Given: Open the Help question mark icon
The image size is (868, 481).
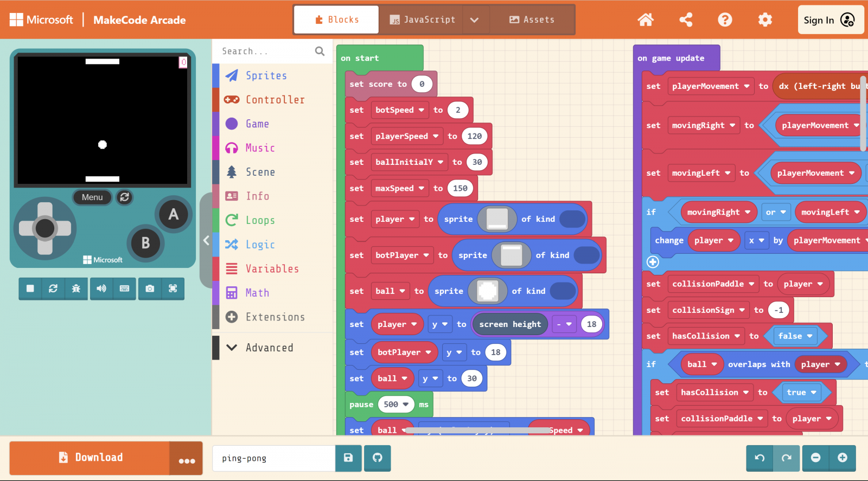Looking at the screenshot, I should [725, 20].
